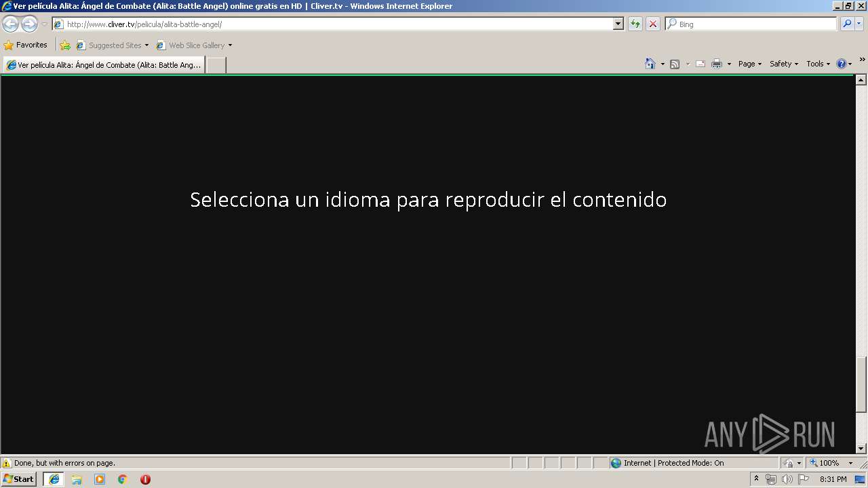Click the search magnifier button
This screenshot has width=868, height=488.
coord(846,24)
